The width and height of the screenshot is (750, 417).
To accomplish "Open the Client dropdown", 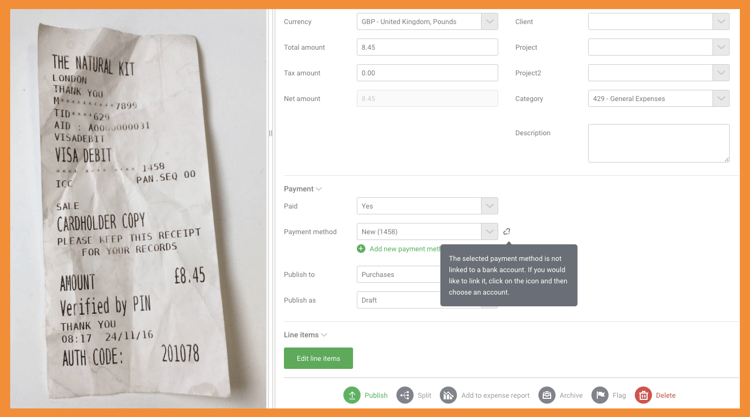I will click(659, 22).
